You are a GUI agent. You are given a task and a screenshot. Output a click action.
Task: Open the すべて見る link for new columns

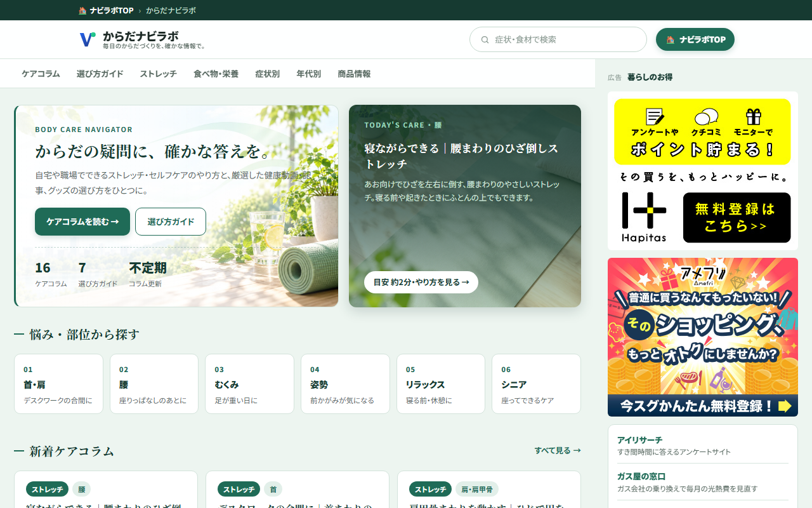(558, 450)
